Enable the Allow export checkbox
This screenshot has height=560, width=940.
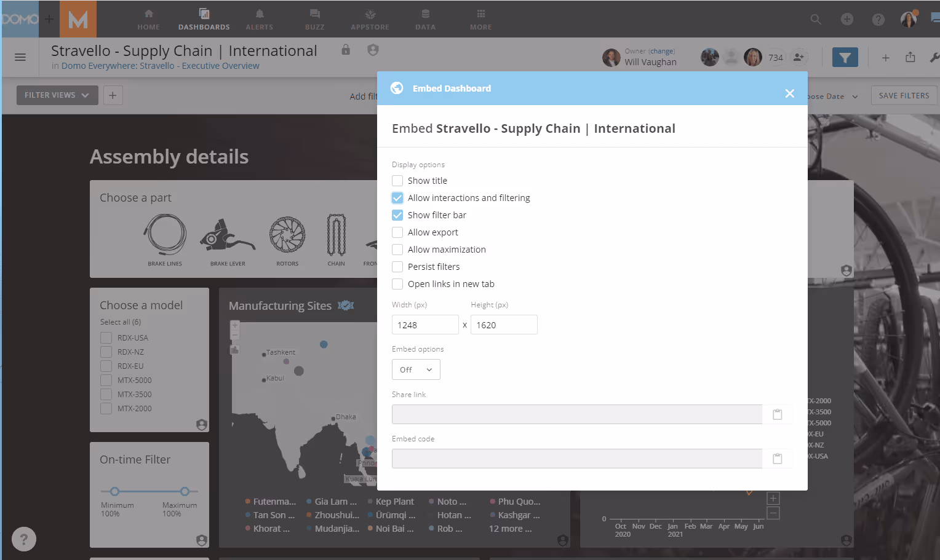[x=397, y=232]
